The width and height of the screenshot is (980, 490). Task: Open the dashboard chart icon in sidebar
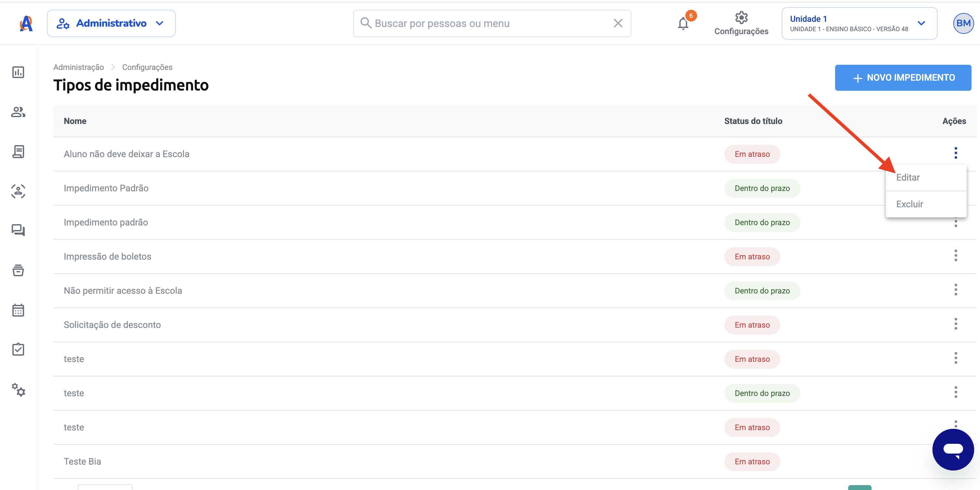point(18,72)
